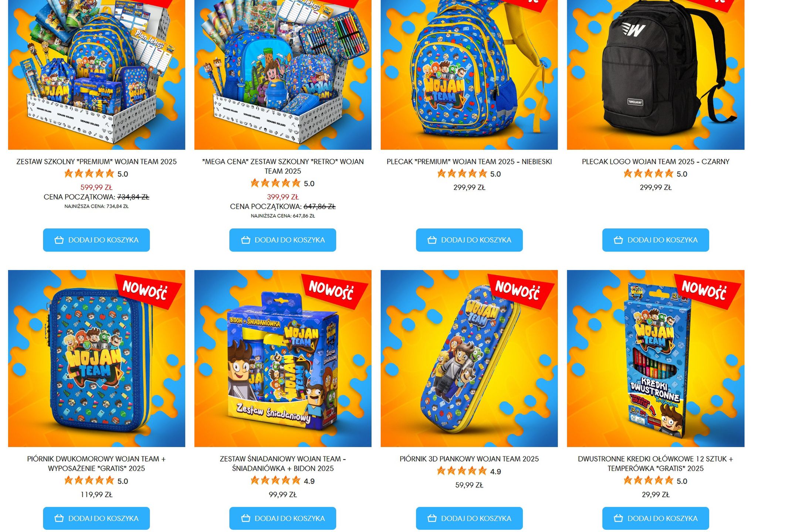Click basket icon for Dwustronne Kredki
Image resolution: width=799 pixels, height=532 pixels.
point(618,518)
